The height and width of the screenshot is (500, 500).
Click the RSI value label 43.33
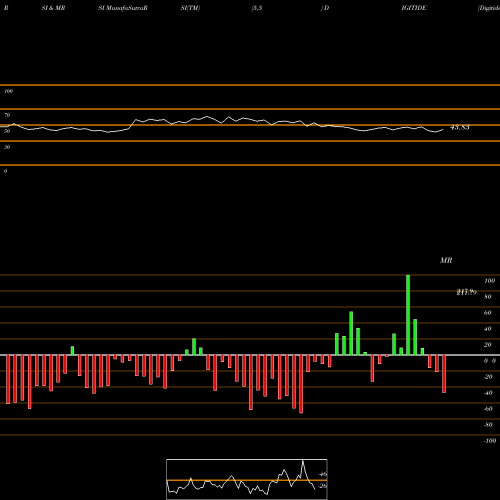460,127
